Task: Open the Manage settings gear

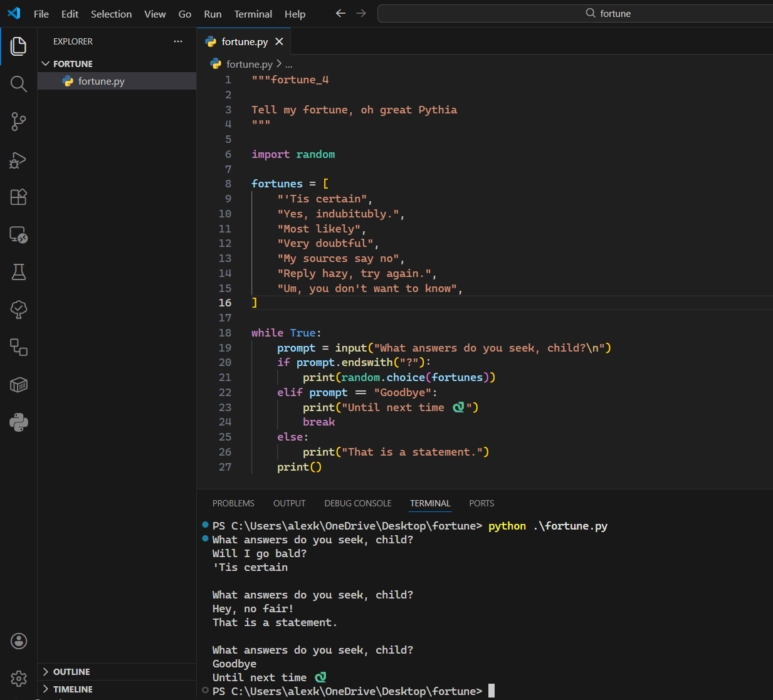Action: pyautogui.click(x=18, y=679)
